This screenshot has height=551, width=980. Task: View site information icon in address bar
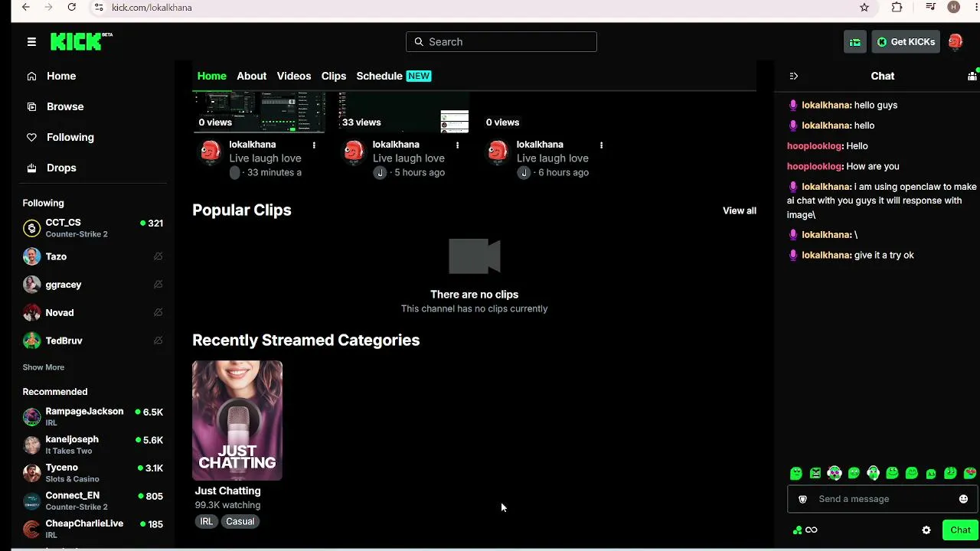coord(99,8)
